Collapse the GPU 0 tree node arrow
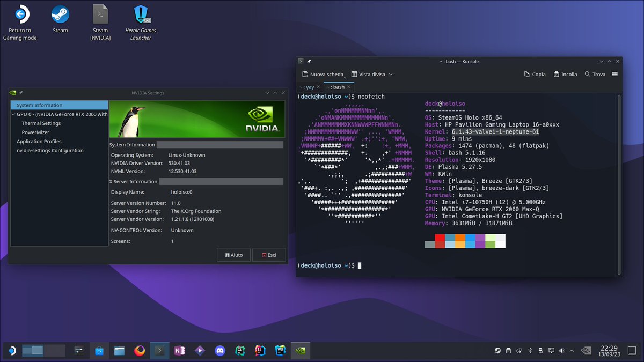This screenshot has width=644, height=362. click(13, 114)
